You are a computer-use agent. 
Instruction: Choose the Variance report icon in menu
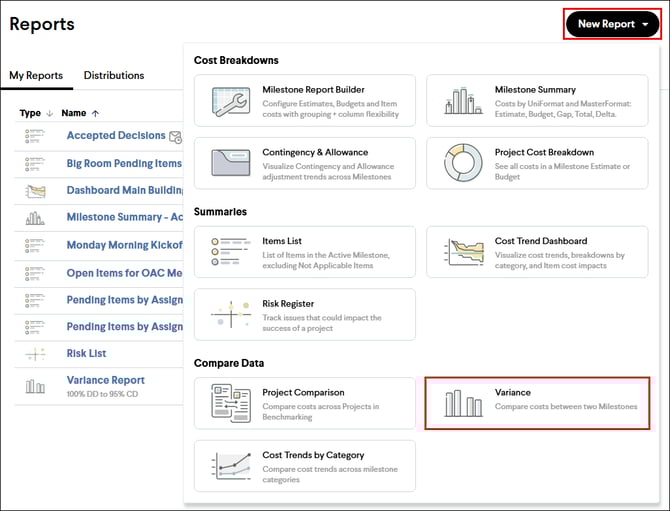(x=463, y=403)
